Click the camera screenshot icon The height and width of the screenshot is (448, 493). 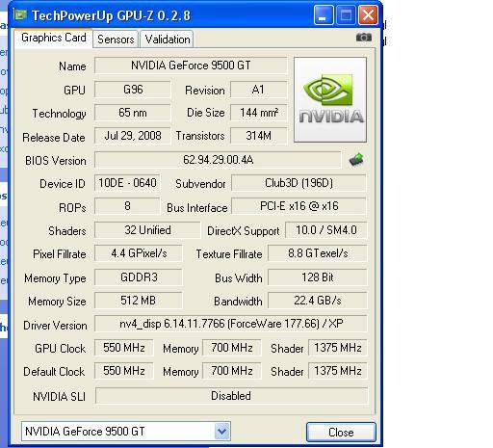pos(364,38)
